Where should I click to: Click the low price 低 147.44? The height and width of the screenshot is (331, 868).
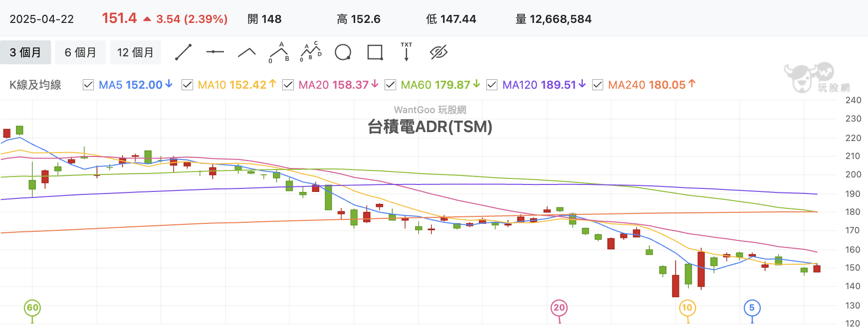pyautogui.click(x=451, y=19)
